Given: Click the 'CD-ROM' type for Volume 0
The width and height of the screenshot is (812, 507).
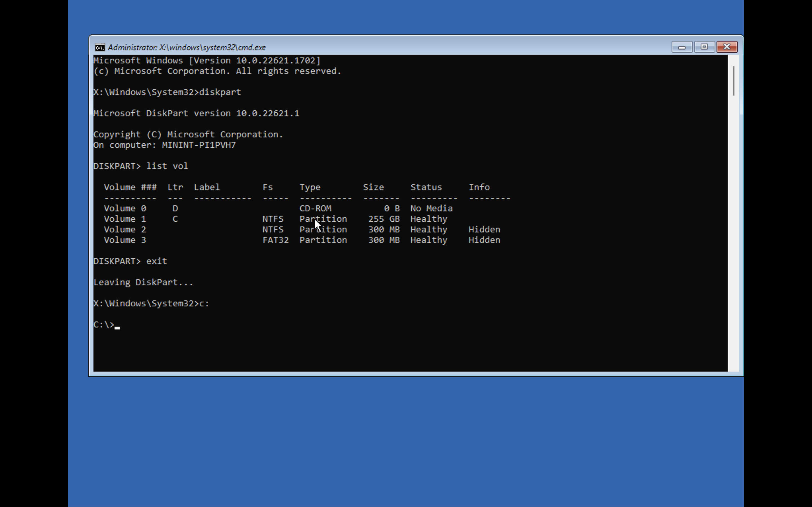Looking at the screenshot, I should pos(315,208).
